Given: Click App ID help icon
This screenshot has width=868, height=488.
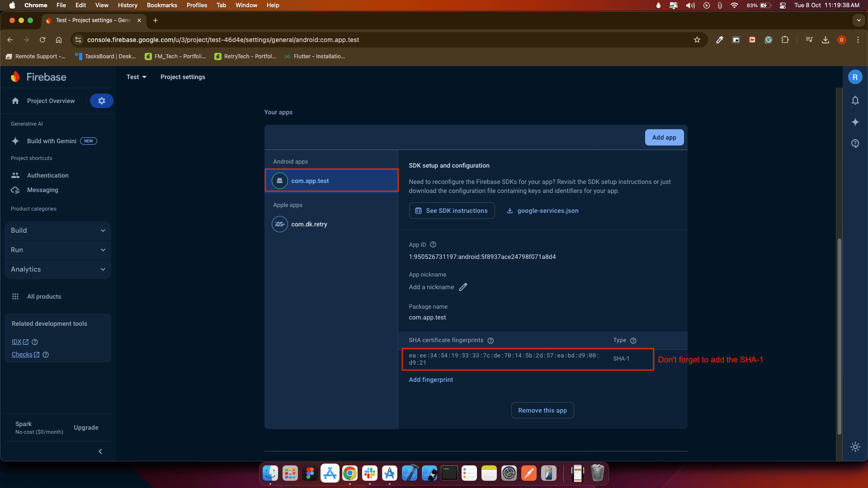Looking at the screenshot, I should 433,244.
